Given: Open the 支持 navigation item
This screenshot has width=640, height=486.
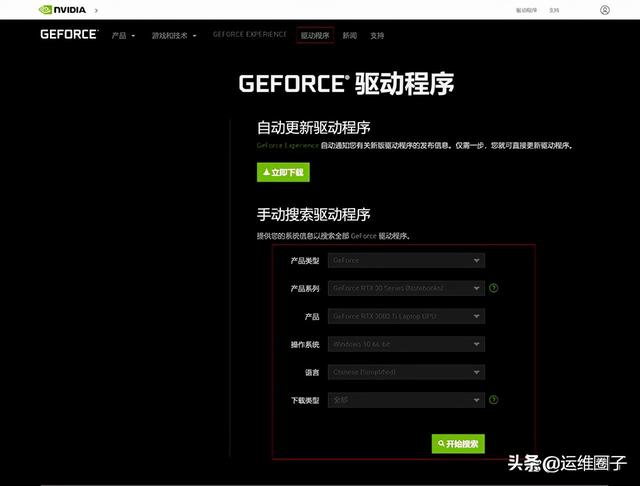Looking at the screenshot, I should tap(377, 36).
